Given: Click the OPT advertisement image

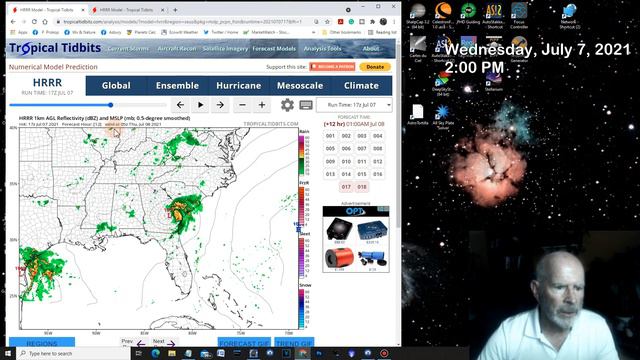Looking at the screenshot, I should coord(356,239).
